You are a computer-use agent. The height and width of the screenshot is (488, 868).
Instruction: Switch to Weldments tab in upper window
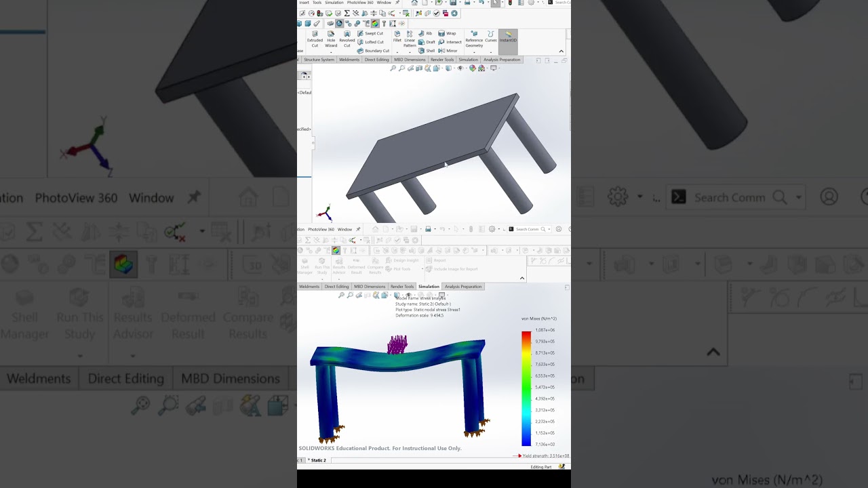pos(349,60)
